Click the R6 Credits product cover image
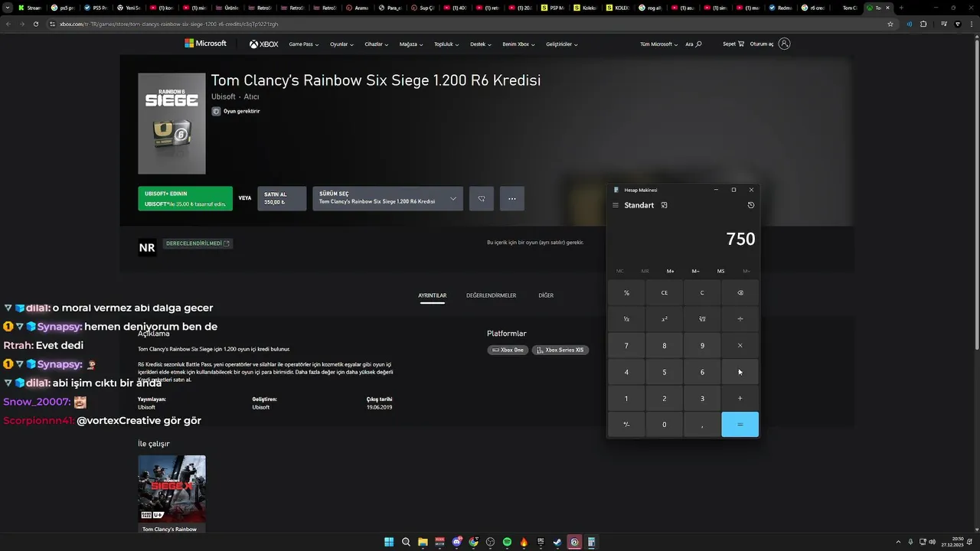Image resolution: width=980 pixels, height=551 pixels. point(171,123)
